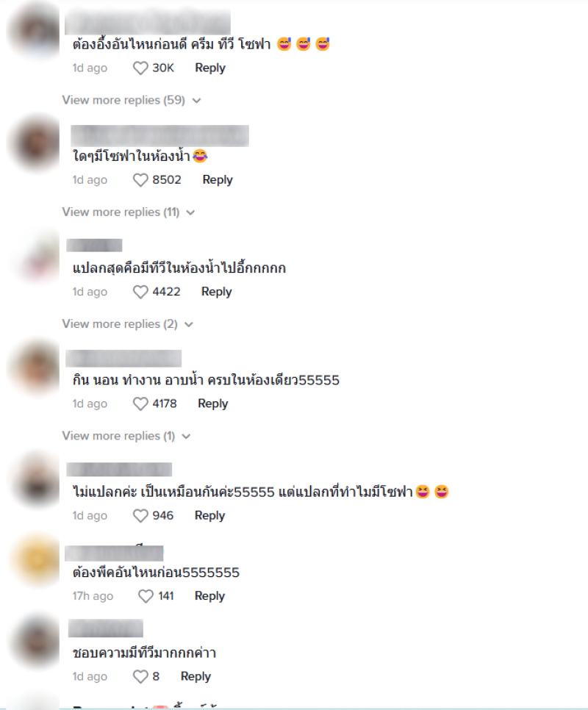Like the comment with 8502 likes
The height and width of the screenshot is (710, 588).
[x=140, y=180]
